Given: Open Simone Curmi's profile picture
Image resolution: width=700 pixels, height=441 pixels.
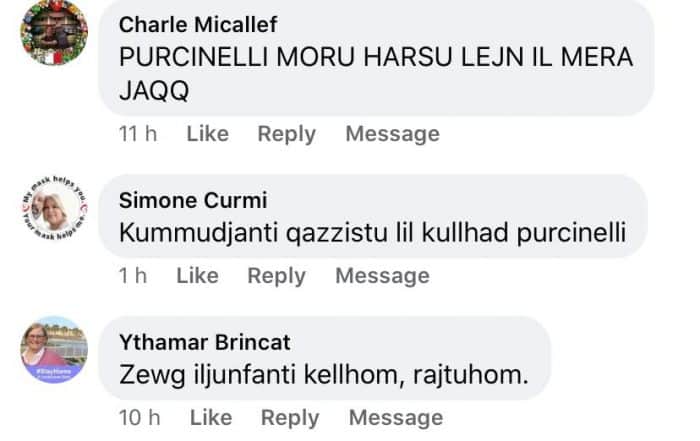Looking at the screenshot, I should 54,208.
